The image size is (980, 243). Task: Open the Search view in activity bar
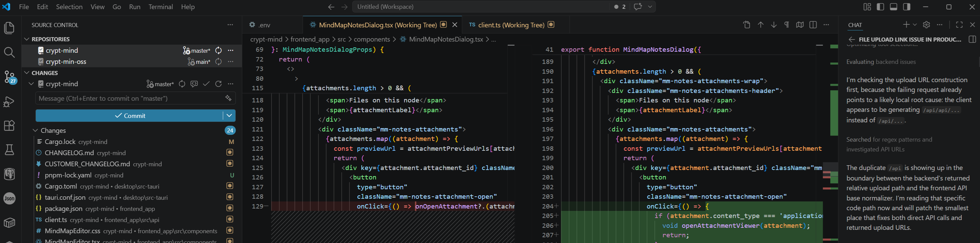tap(9, 52)
